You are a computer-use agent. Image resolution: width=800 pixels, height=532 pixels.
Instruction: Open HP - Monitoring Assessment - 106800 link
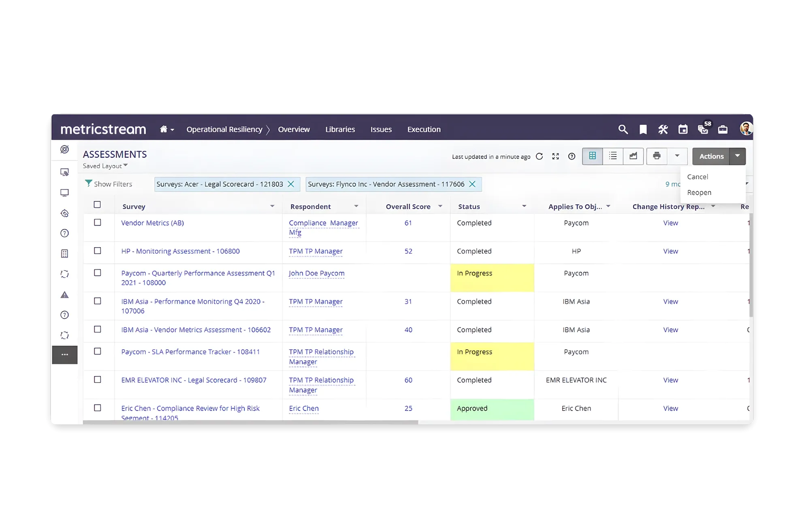pos(180,251)
